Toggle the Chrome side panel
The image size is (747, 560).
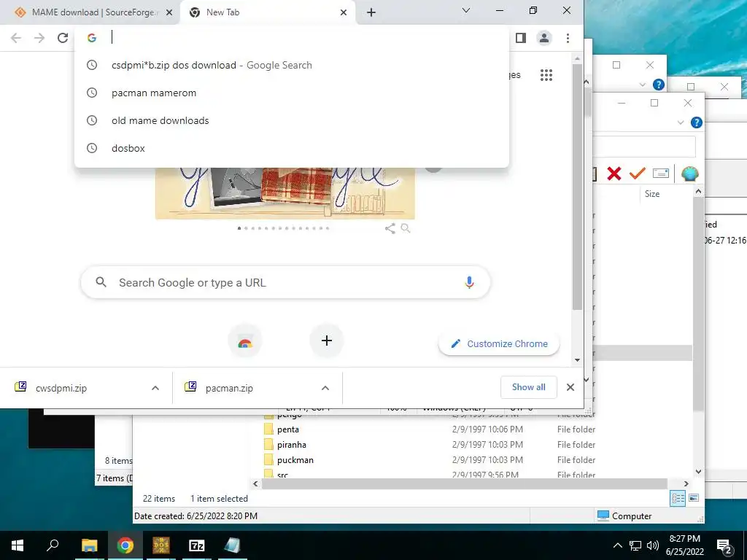pyautogui.click(x=521, y=38)
